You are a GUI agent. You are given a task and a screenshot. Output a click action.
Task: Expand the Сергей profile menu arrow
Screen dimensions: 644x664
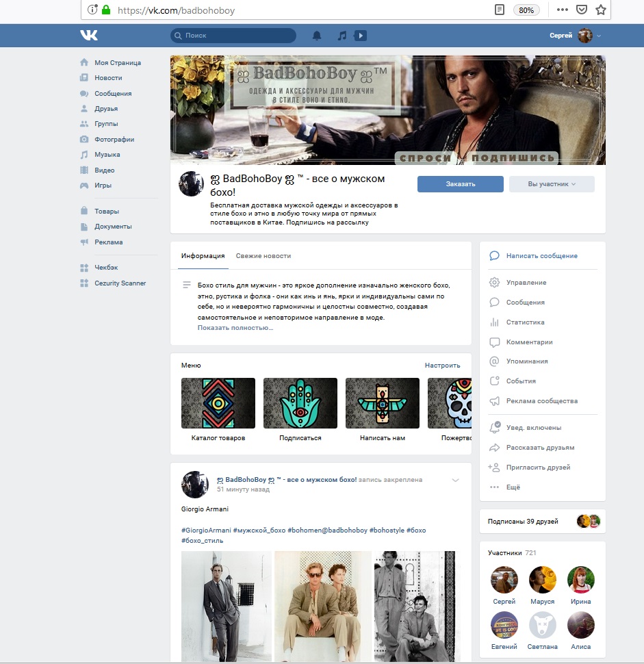(599, 36)
